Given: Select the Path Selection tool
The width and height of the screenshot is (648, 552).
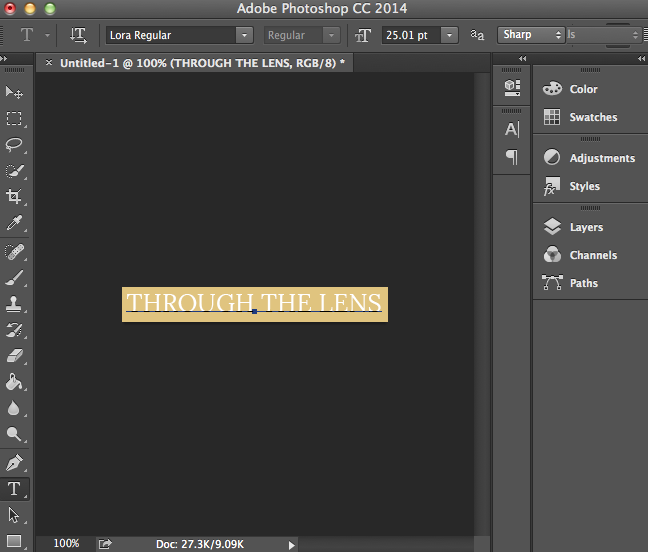Looking at the screenshot, I should click(14, 515).
